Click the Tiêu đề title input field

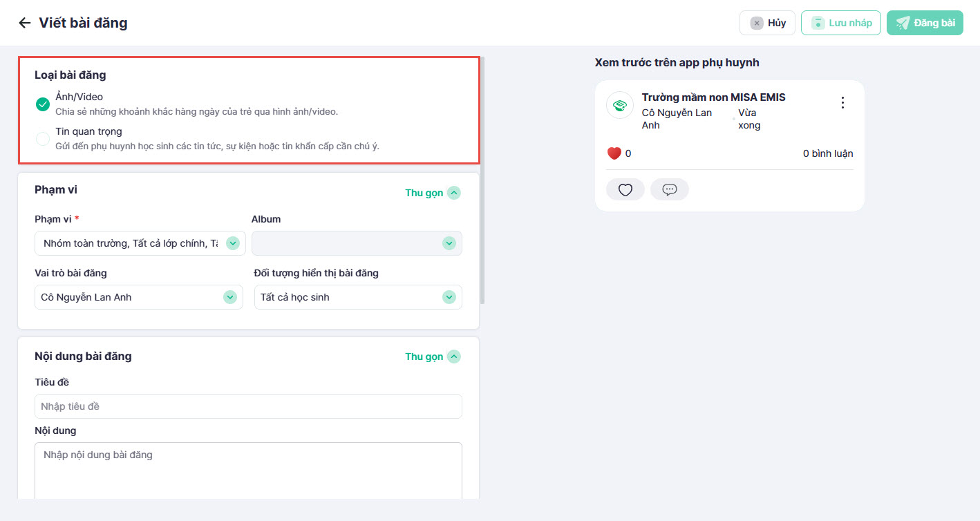[x=248, y=406]
